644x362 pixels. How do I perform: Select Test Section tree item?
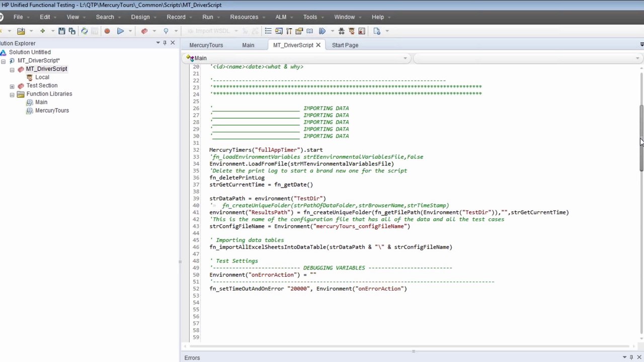click(x=42, y=85)
